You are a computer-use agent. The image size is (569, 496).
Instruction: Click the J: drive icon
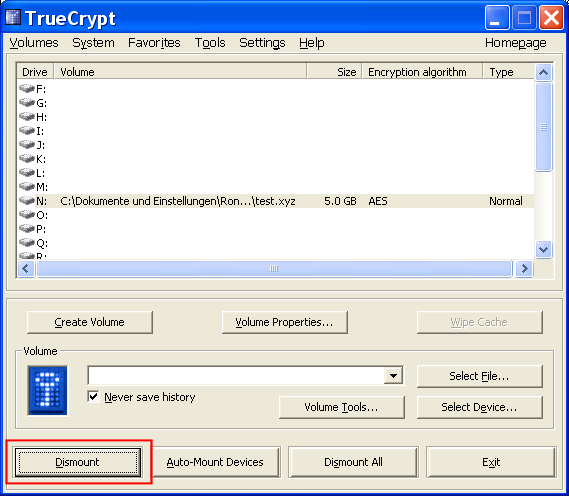27,144
